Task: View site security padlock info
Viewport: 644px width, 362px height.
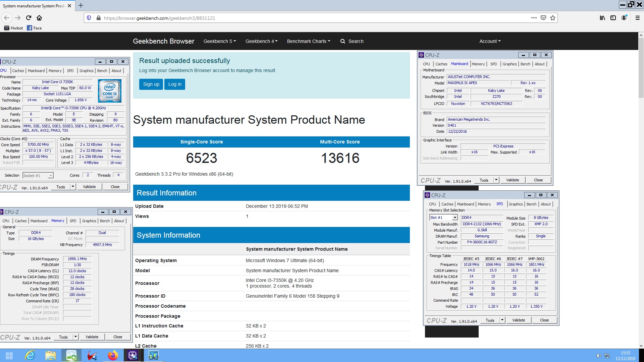Action: (98, 18)
